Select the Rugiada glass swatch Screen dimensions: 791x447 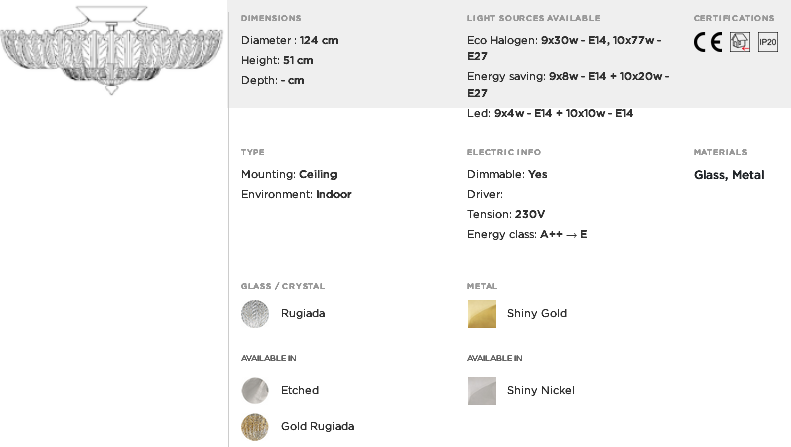point(255,314)
